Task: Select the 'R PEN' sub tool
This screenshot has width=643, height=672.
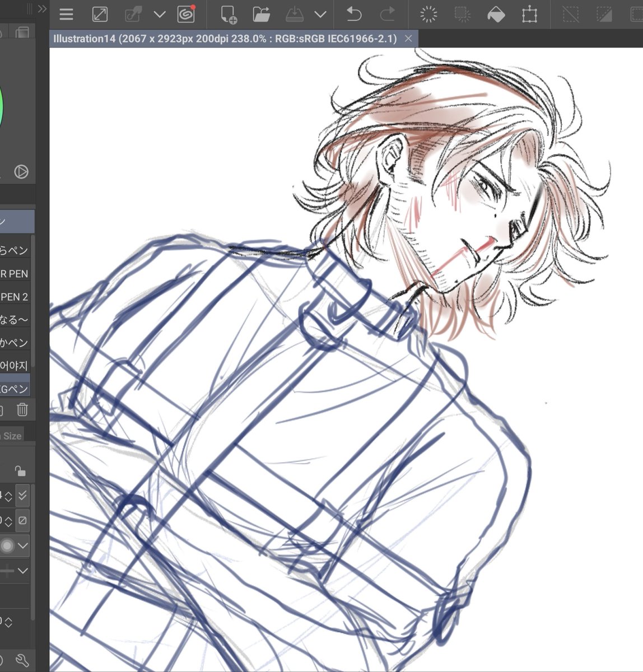Action: coord(15,273)
